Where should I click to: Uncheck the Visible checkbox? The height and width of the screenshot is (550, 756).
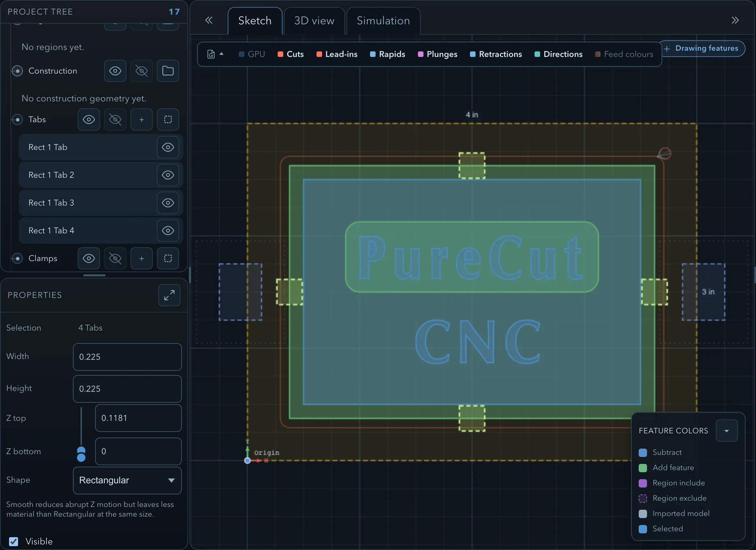14,541
